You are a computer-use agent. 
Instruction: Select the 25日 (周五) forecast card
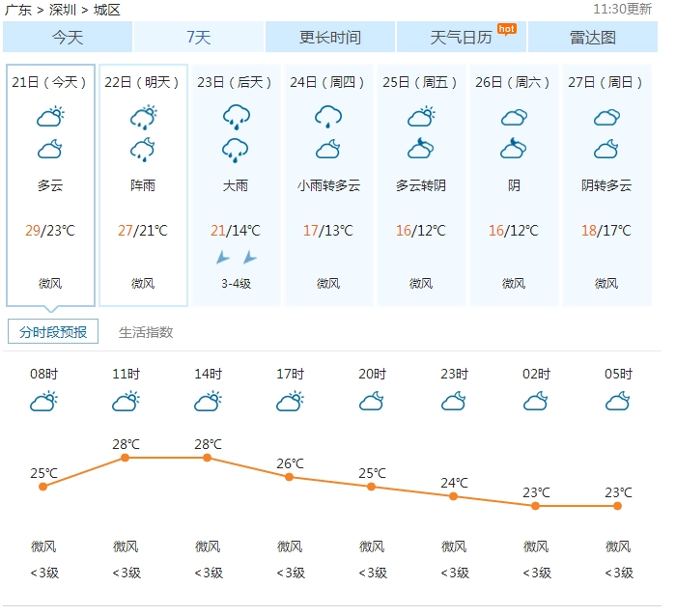pyautogui.click(x=421, y=185)
